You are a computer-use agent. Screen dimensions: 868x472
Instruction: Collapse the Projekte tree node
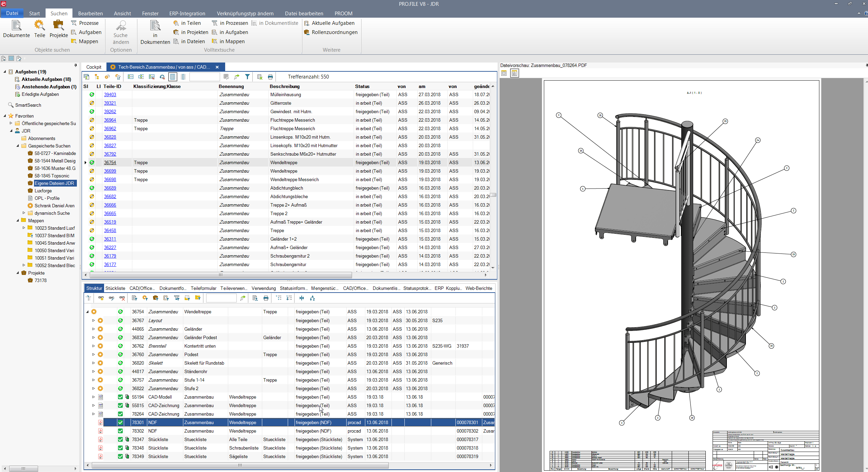click(x=18, y=273)
